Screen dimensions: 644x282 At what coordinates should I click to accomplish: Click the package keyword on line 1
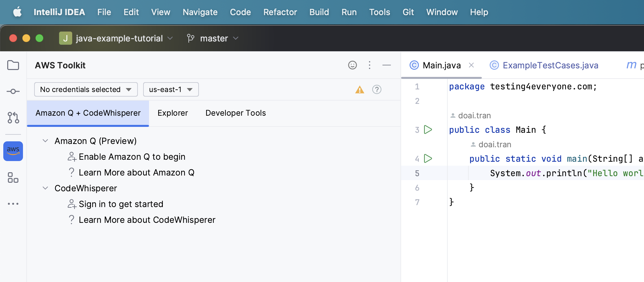click(x=467, y=87)
